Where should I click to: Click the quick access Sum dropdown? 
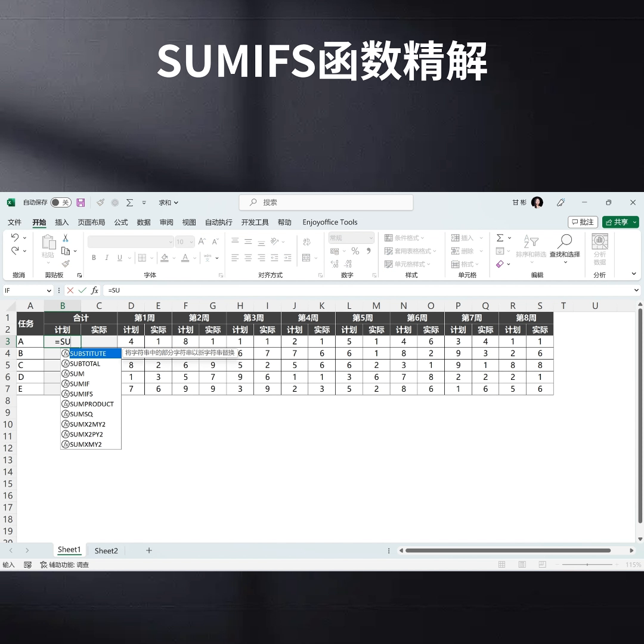168,203
